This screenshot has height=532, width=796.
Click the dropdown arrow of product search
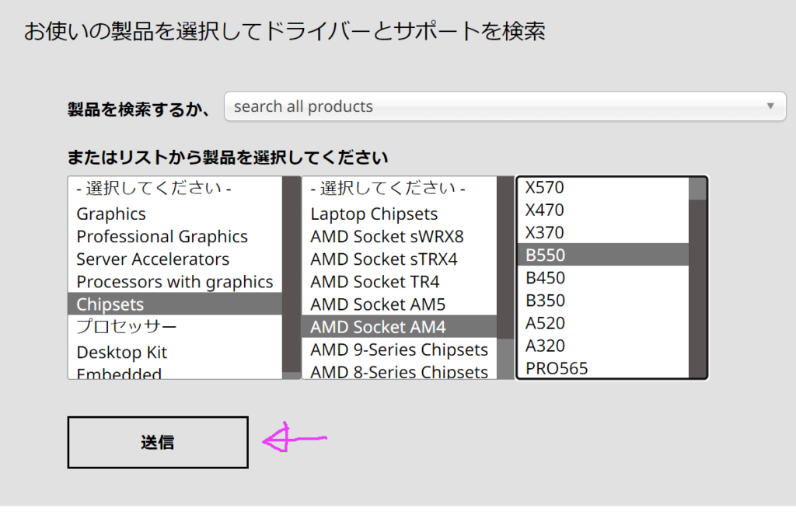click(770, 106)
